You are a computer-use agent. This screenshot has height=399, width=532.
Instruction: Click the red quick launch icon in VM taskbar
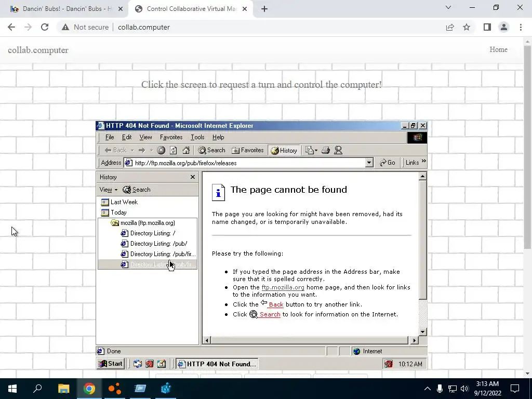point(150,364)
